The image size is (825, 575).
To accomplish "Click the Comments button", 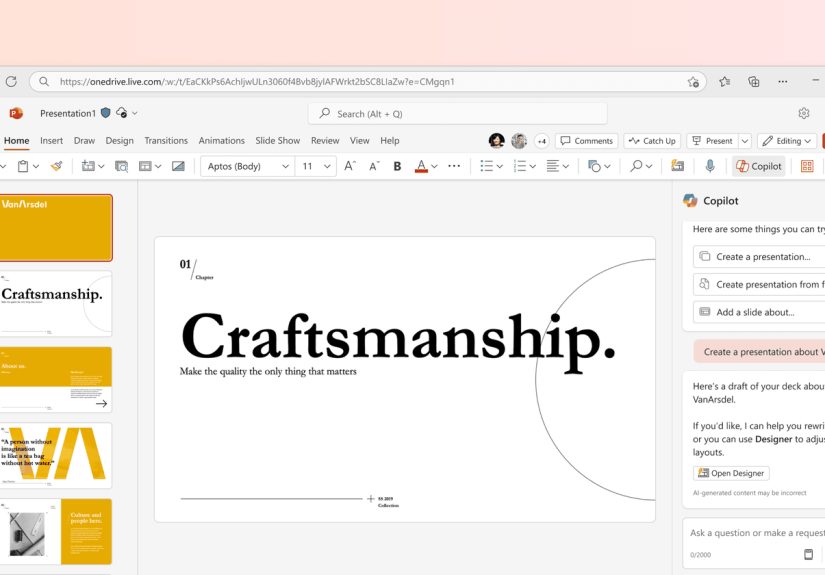I will pyautogui.click(x=587, y=141).
